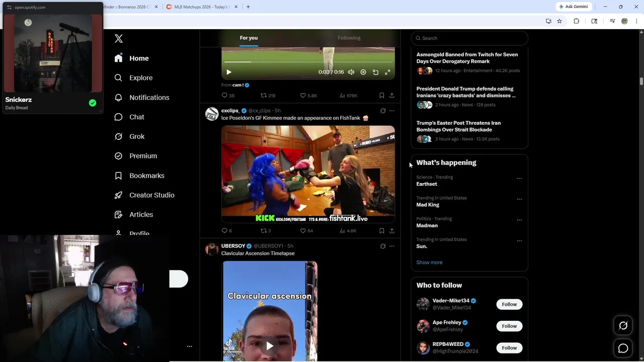This screenshot has height=362, width=644.
Task: Like the post with 5.8K likes
Action: tap(308, 96)
